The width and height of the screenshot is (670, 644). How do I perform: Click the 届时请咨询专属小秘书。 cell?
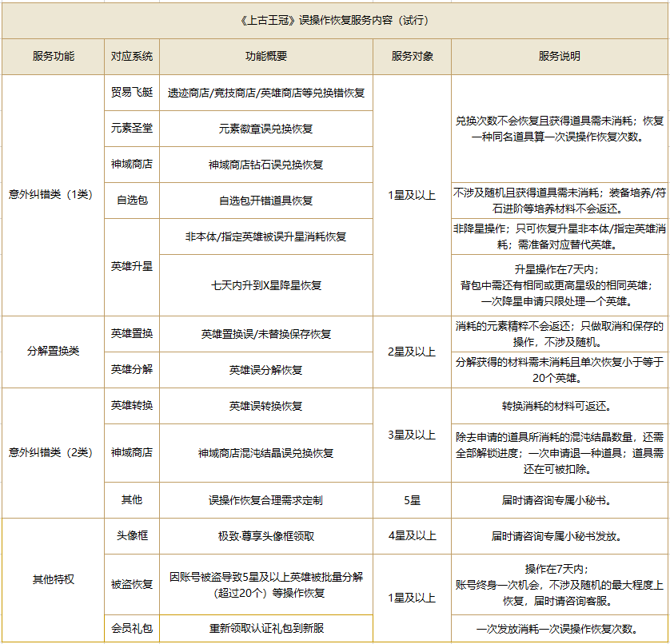[560, 500]
